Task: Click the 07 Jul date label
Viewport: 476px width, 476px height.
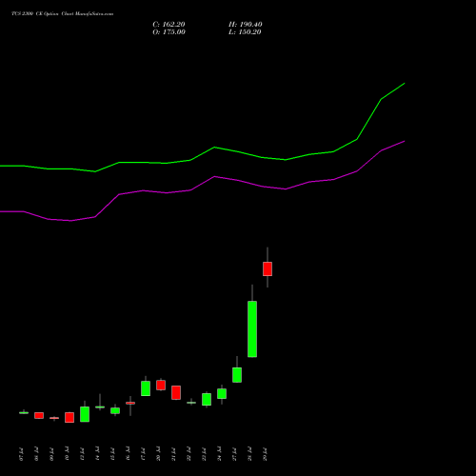Action: 21,454
